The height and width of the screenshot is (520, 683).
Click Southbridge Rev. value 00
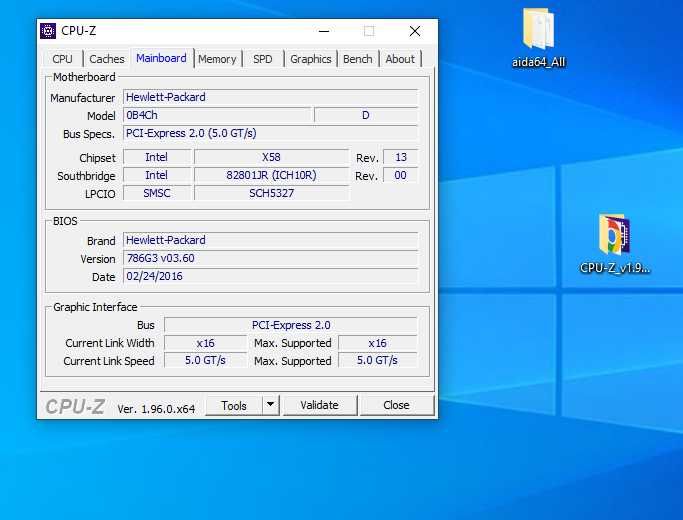pos(401,175)
